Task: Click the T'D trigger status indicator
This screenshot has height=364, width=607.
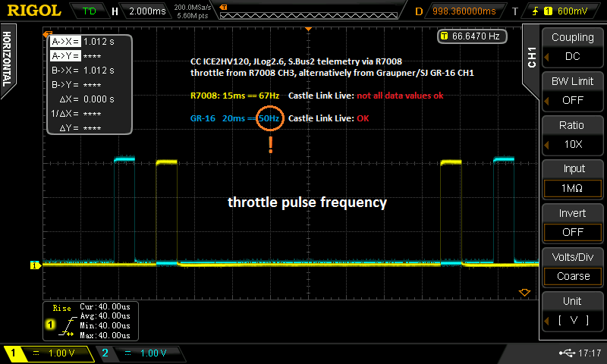Action: (x=89, y=11)
